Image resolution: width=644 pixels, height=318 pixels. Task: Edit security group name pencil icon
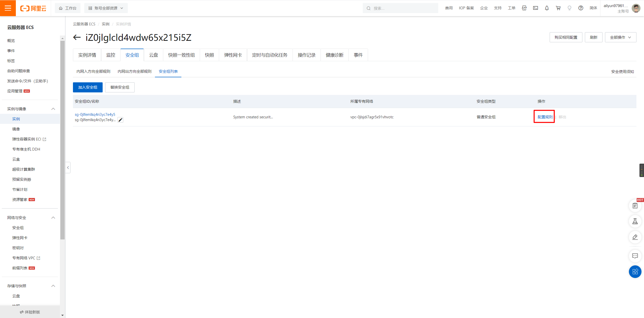pyautogui.click(x=120, y=120)
